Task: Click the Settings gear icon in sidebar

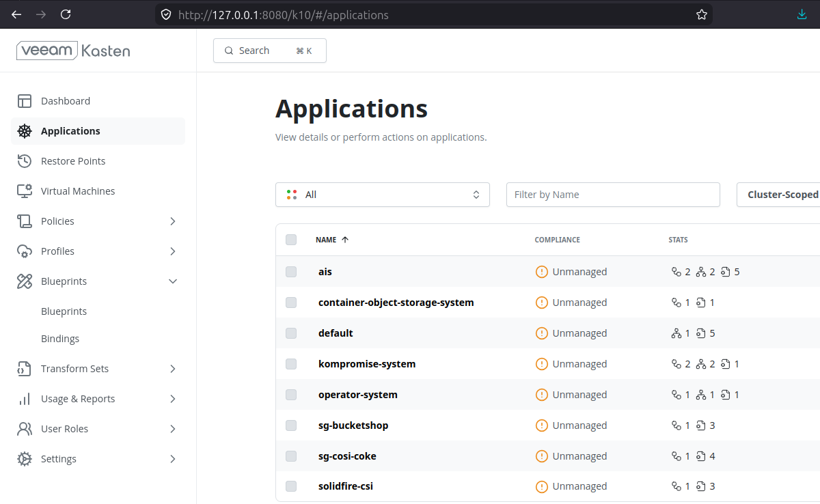Action: [x=25, y=459]
